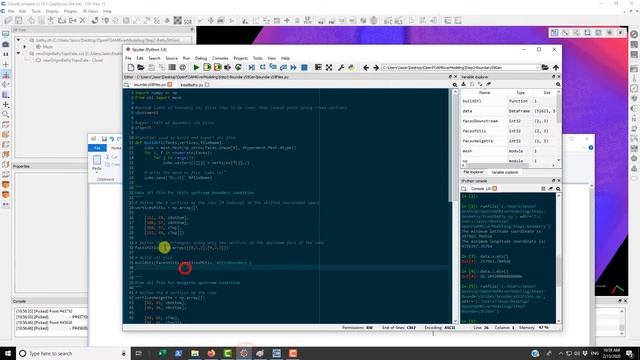Screen dimensions: 640x360
Task: Click the IPython console clear eraser icon
Action: [551, 189]
